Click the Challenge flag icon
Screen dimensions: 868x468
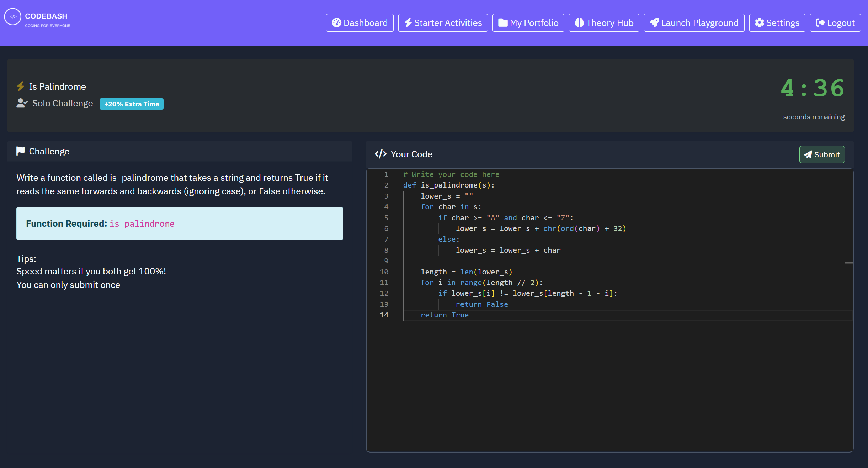21,151
